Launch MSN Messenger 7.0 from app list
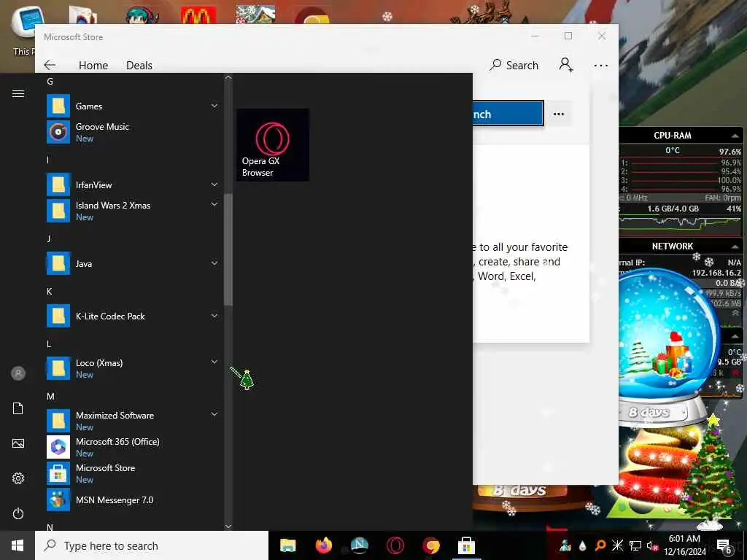Image resolution: width=747 pixels, height=560 pixels. (133, 500)
